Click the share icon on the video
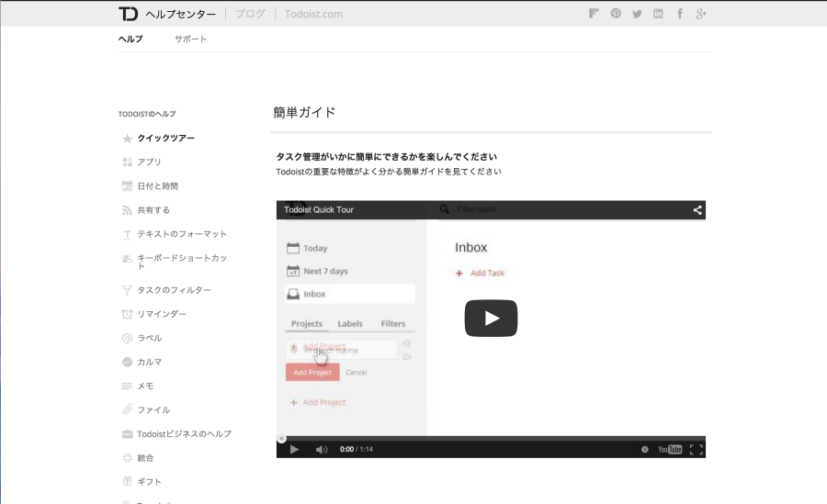 [697, 210]
